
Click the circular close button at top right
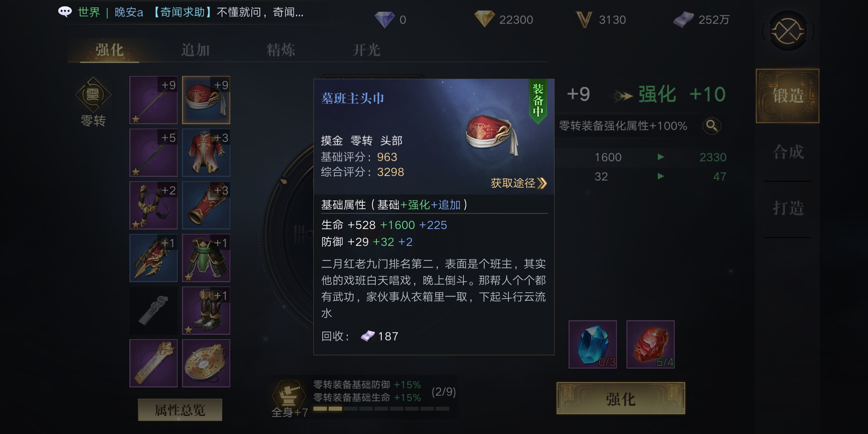788,31
